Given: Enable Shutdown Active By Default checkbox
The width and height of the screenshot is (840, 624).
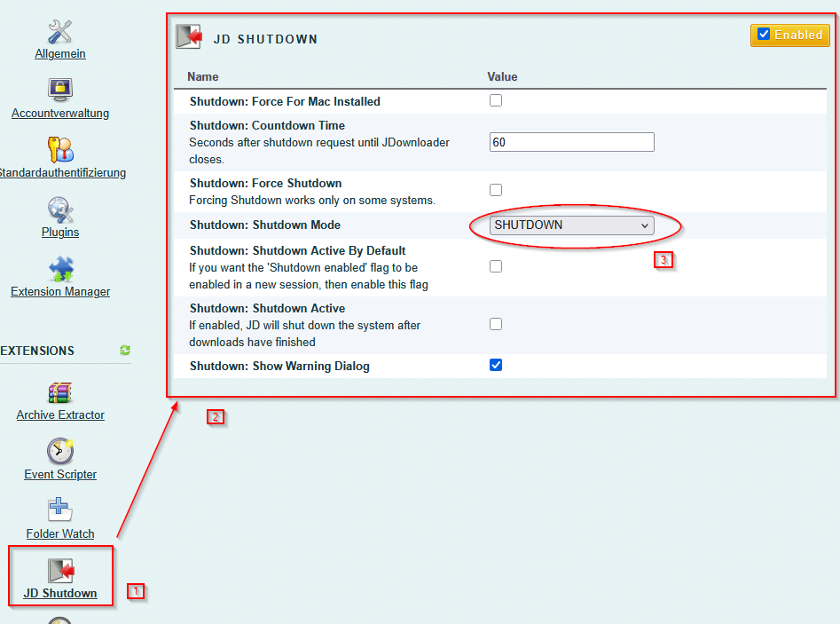Looking at the screenshot, I should point(496,266).
